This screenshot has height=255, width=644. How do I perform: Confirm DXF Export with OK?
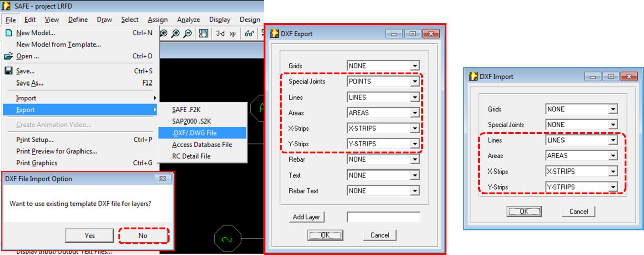click(325, 235)
